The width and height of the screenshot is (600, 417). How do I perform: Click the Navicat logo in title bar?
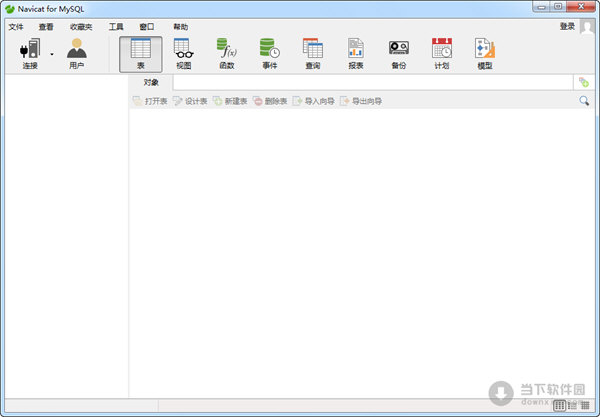coord(10,9)
